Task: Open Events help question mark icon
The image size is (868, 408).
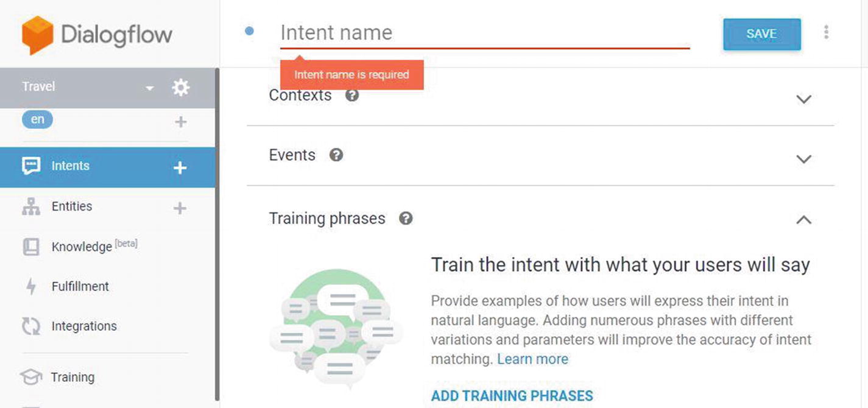Action: click(x=336, y=155)
